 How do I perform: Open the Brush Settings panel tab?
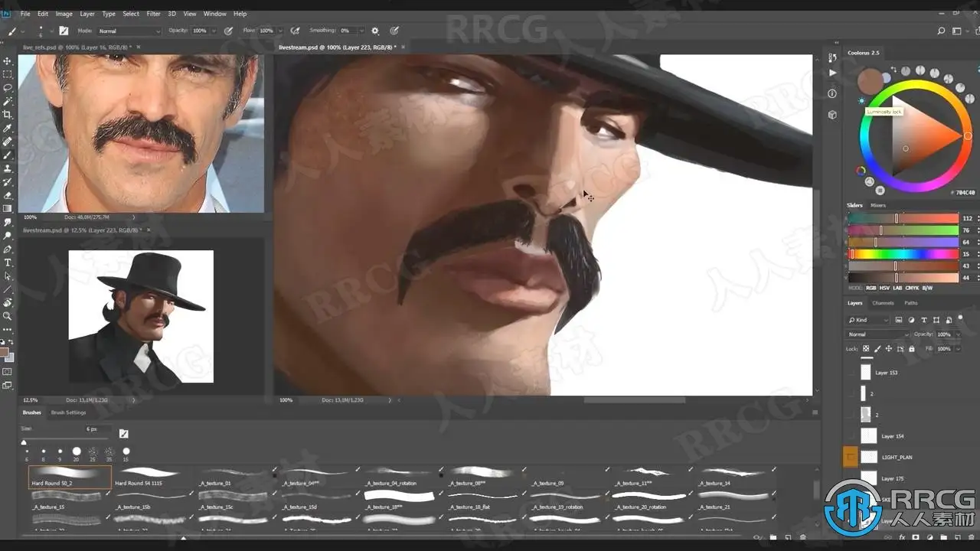tap(68, 412)
